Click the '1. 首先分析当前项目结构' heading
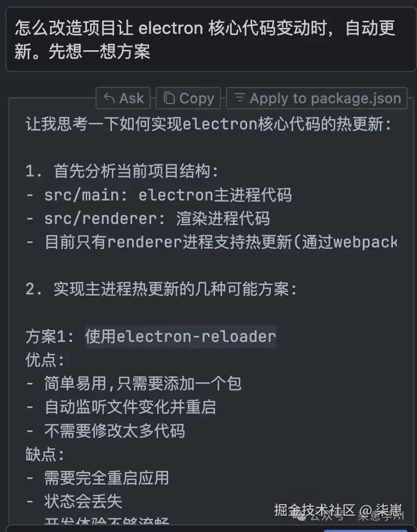This screenshot has width=417, height=532. tap(122, 172)
